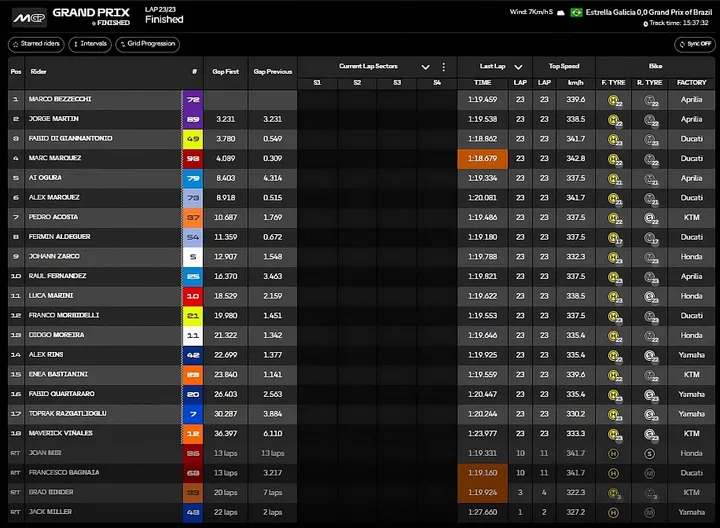This screenshot has height=528, width=720.
Task: Click Marc Marquez fastest lap 1:18.679
Action: (483, 159)
